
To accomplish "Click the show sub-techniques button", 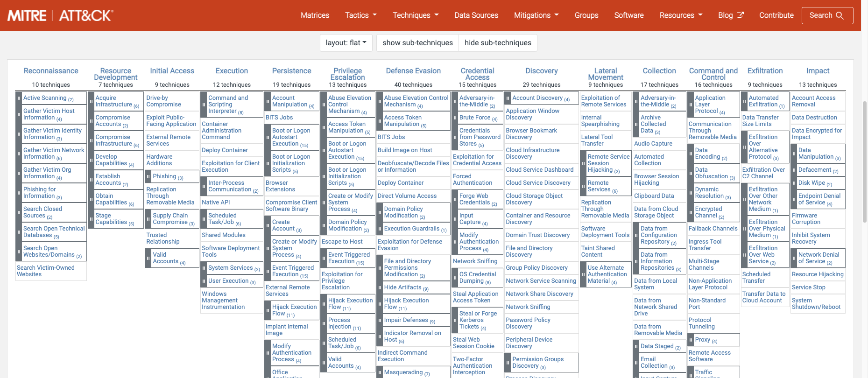I will 417,43.
